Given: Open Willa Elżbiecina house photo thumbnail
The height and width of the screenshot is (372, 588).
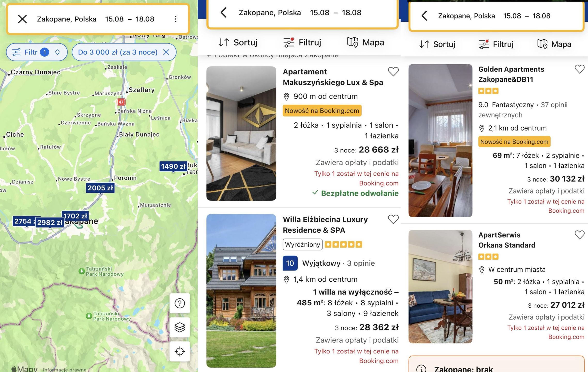Looking at the screenshot, I should tap(241, 291).
